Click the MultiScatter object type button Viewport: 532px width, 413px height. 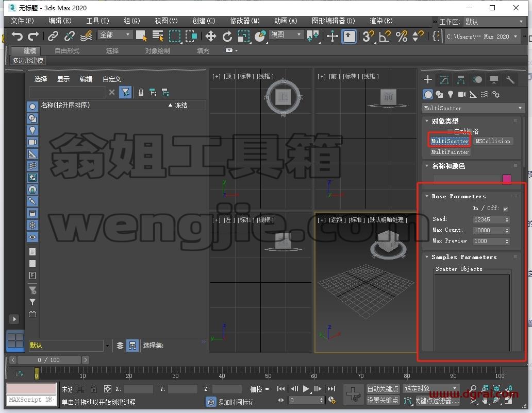(450, 141)
